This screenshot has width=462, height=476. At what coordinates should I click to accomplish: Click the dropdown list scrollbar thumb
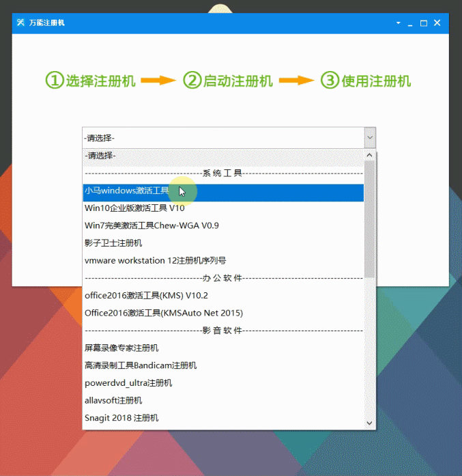pos(369,219)
